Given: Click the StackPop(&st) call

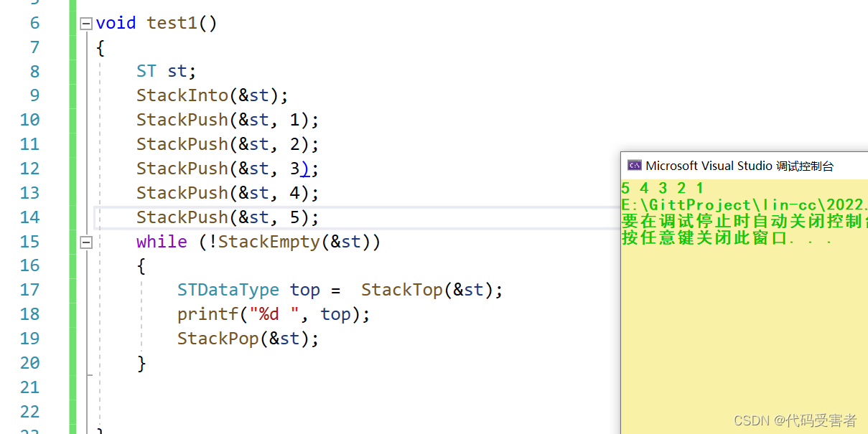Looking at the screenshot, I should pyautogui.click(x=248, y=339).
